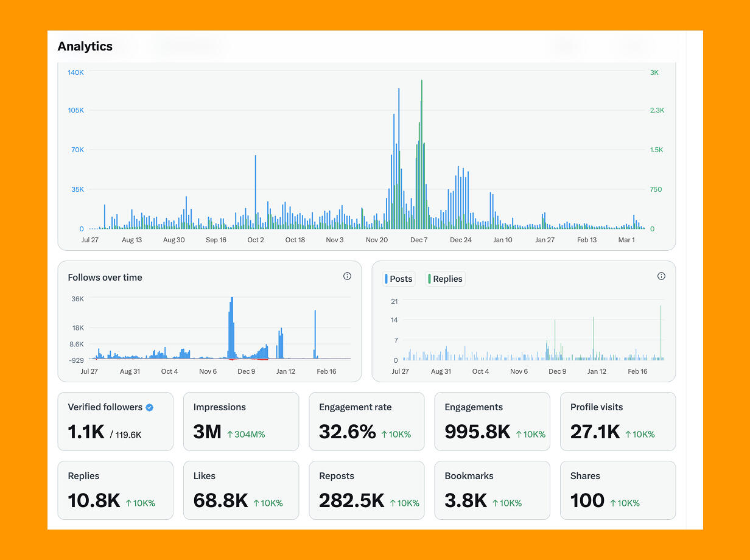Click the Dec 24 date label

click(461, 240)
